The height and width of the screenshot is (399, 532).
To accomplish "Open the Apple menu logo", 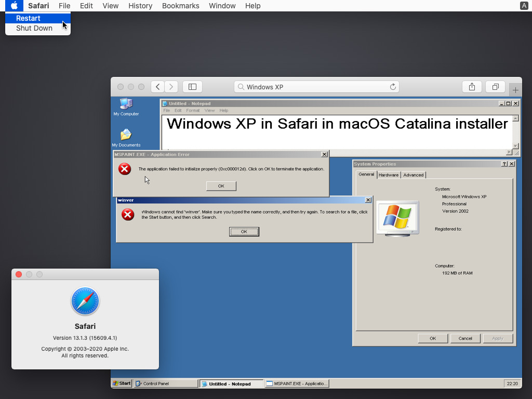I will [14, 6].
